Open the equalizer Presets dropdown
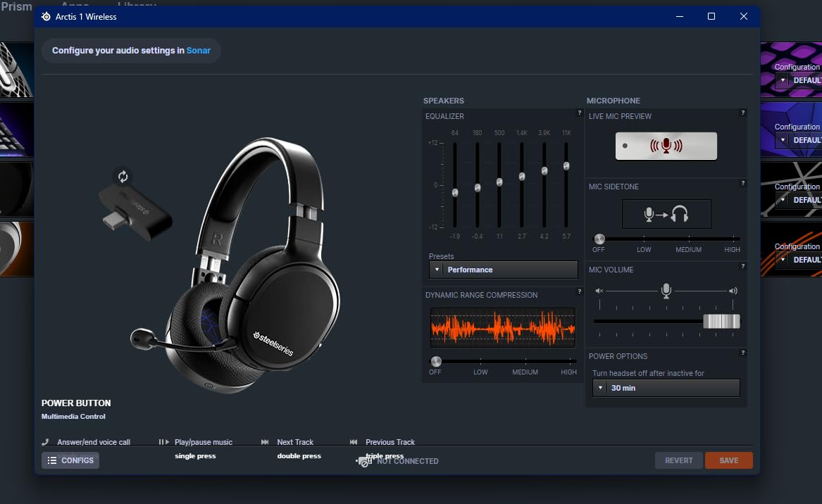 pos(503,270)
